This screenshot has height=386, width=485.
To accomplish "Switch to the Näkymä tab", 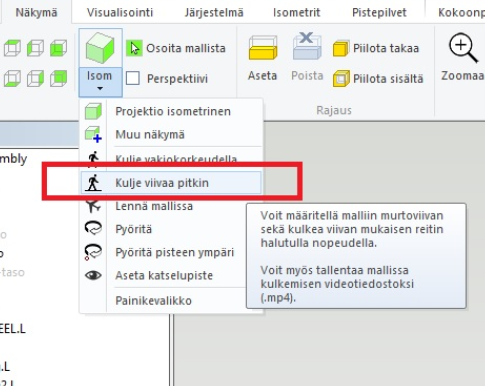I will point(36,13).
